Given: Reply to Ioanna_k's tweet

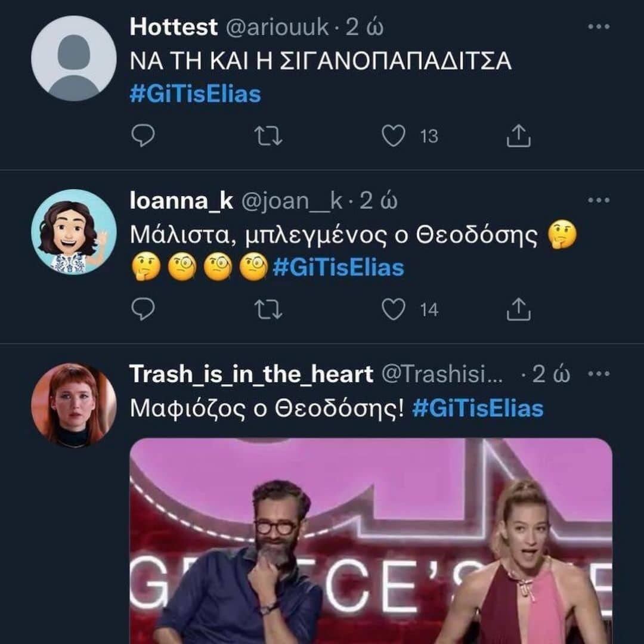Looking at the screenshot, I should click(143, 309).
